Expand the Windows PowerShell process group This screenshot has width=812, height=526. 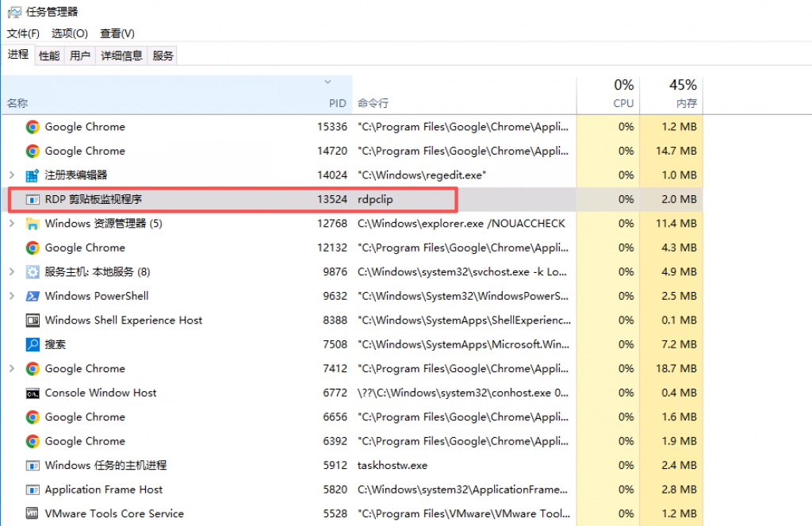coord(11,296)
